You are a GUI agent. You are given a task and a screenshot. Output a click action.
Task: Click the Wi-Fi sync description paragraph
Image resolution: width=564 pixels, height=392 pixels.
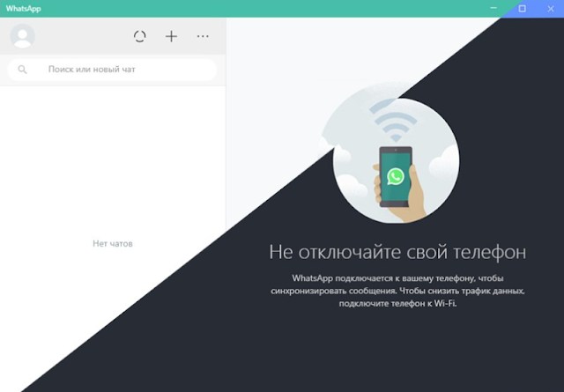[397, 291]
